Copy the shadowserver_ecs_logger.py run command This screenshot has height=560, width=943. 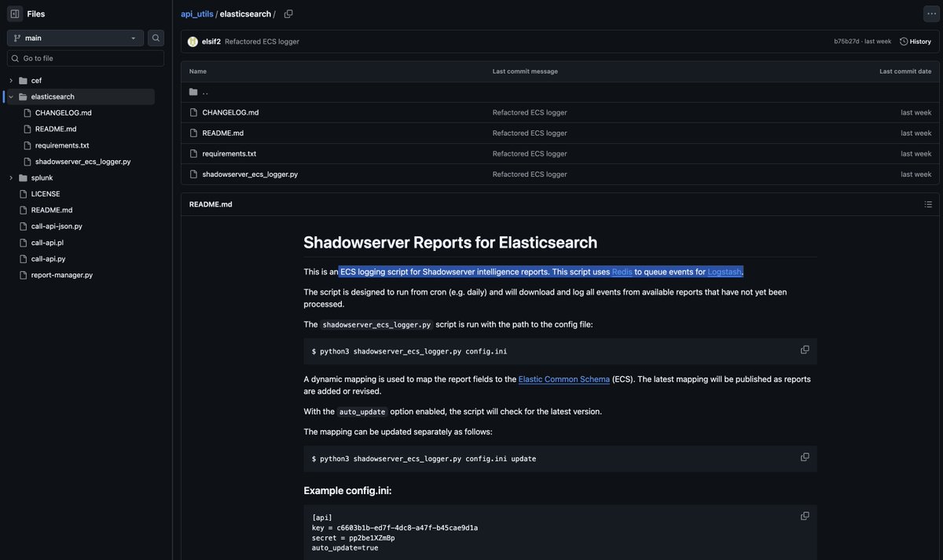[803, 348]
